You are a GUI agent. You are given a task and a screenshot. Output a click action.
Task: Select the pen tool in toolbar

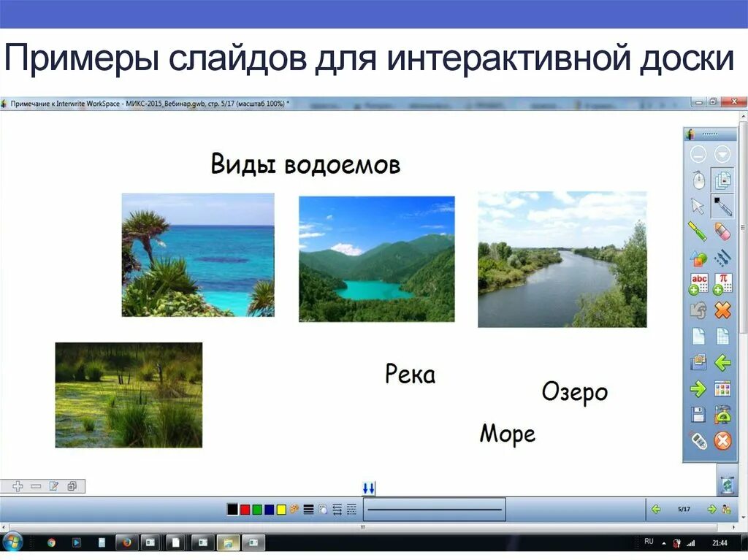(722, 206)
